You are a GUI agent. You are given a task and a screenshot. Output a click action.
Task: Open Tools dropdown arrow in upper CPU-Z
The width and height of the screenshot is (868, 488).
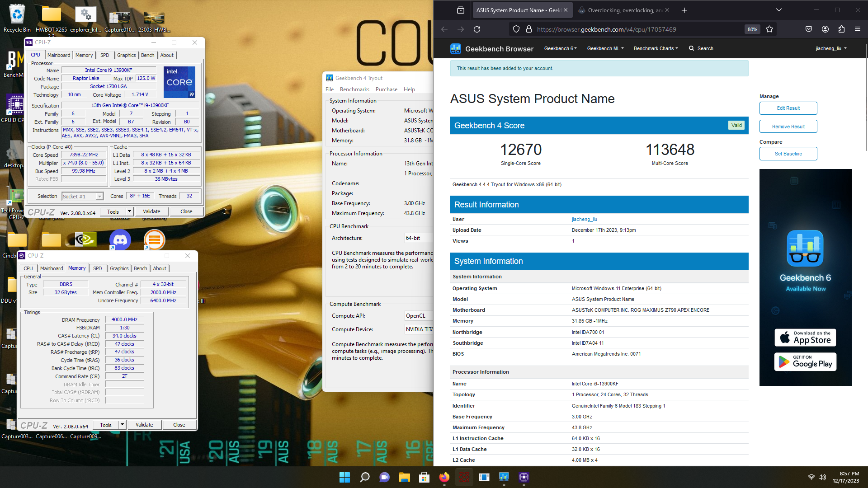click(129, 211)
